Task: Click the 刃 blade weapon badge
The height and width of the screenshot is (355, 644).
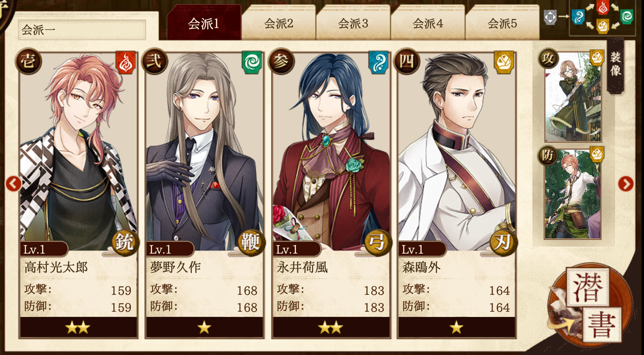Action: pos(503,242)
